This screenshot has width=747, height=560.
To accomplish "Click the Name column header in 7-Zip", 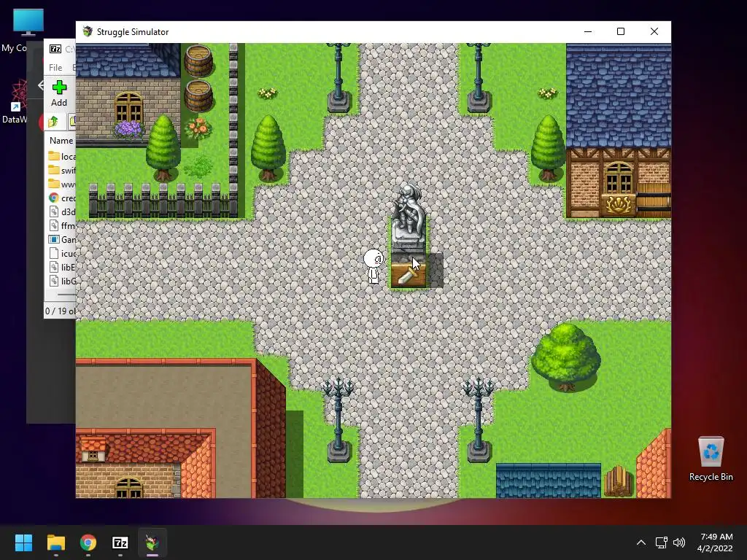I will (x=61, y=141).
